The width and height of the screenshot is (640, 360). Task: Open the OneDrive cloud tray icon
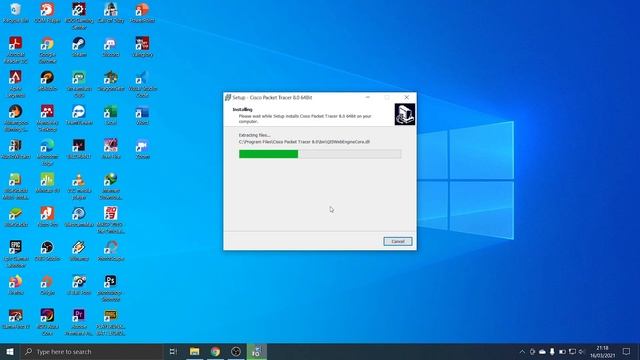pos(542,351)
